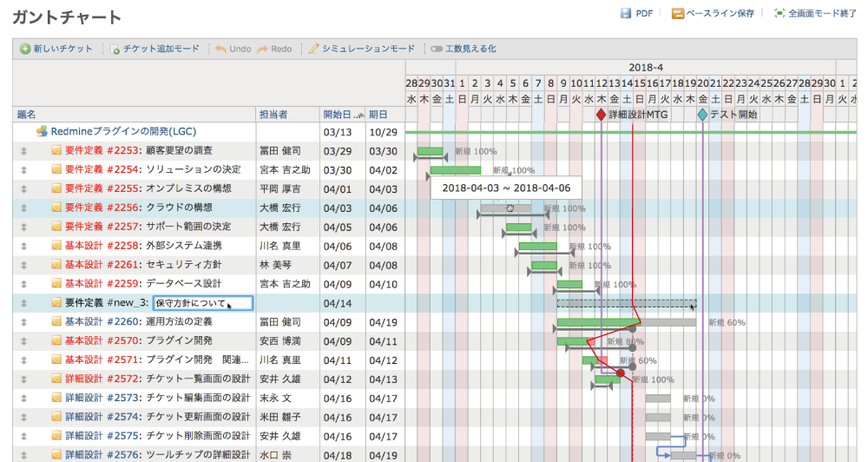This screenshot has width=868, height=462.
Task: Click ticket icon of row #2257
Action: click(56, 227)
